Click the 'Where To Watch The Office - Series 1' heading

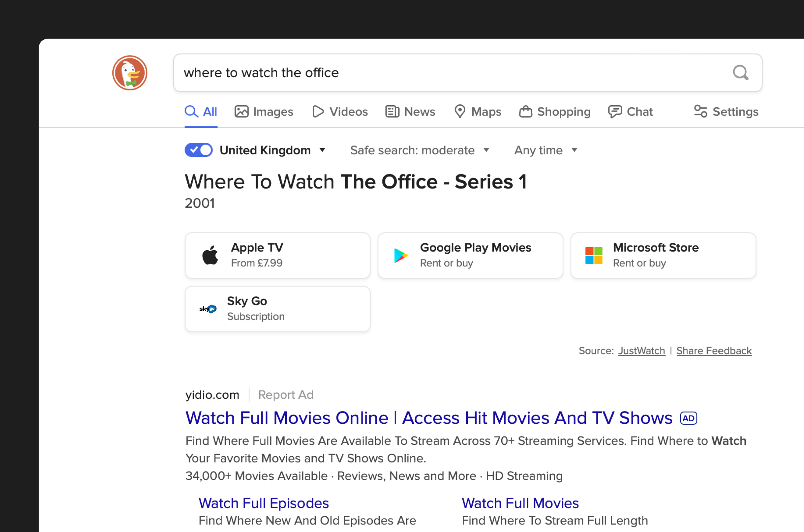click(356, 182)
